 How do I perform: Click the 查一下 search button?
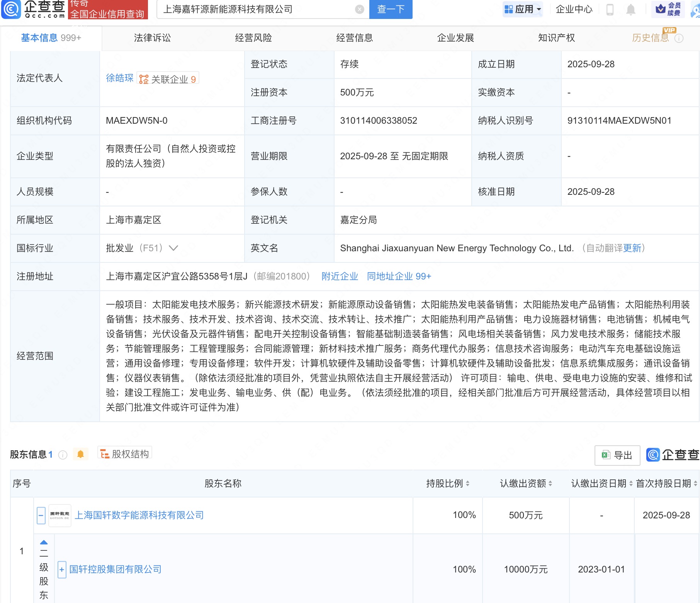click(391, 9)
